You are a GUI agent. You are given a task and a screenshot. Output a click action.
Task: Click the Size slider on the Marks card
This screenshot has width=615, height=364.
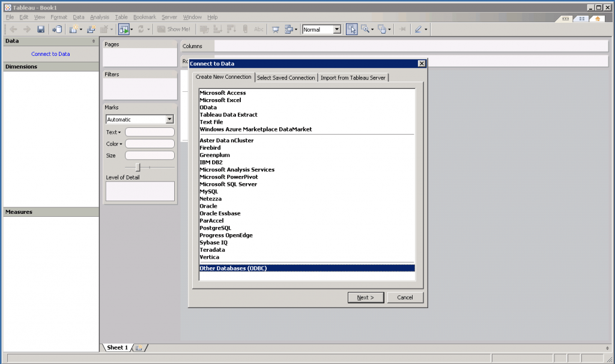[x=138, y=167]
